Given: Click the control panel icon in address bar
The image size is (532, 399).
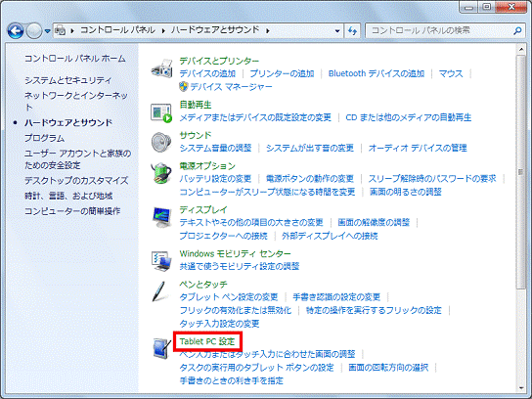Looking at the screenshot, I should coord(61,30).
